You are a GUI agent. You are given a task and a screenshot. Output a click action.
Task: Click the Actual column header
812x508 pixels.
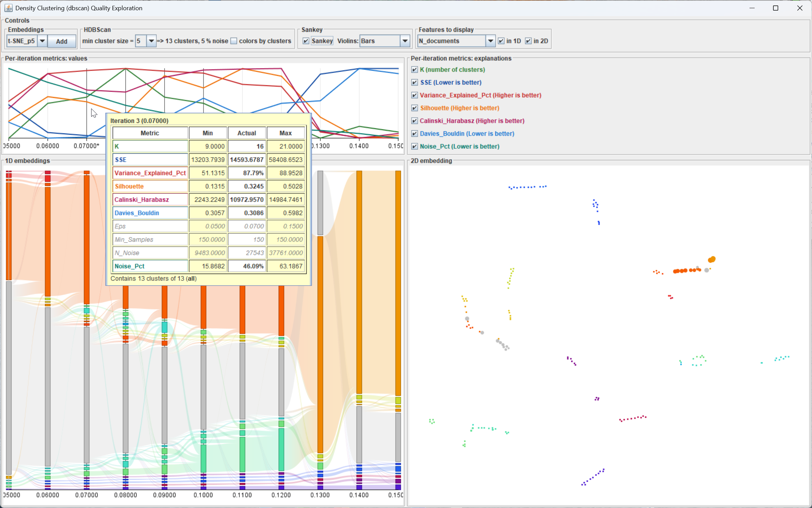pos(247,133)
